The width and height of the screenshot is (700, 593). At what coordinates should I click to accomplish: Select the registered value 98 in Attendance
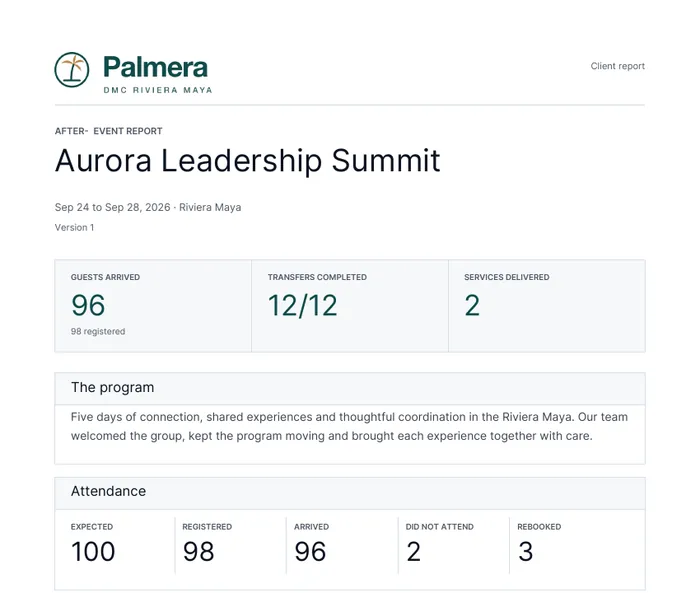[199, 551]
